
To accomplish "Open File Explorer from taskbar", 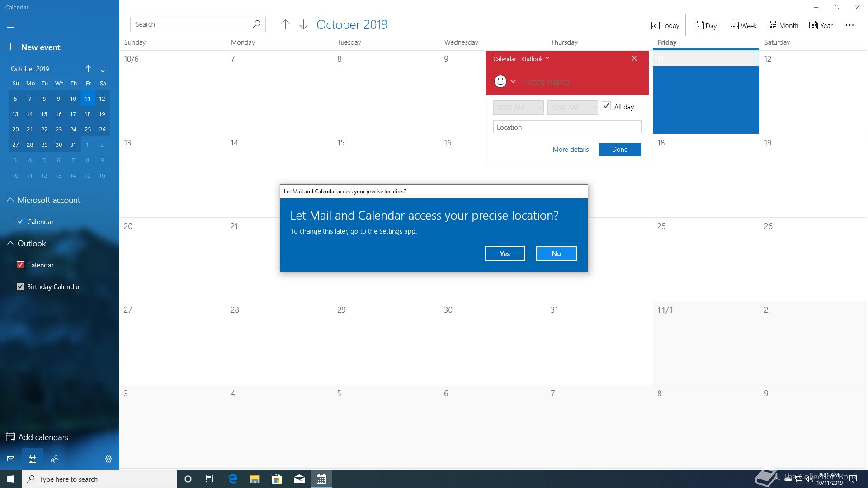I will click(x=255, y=479).
